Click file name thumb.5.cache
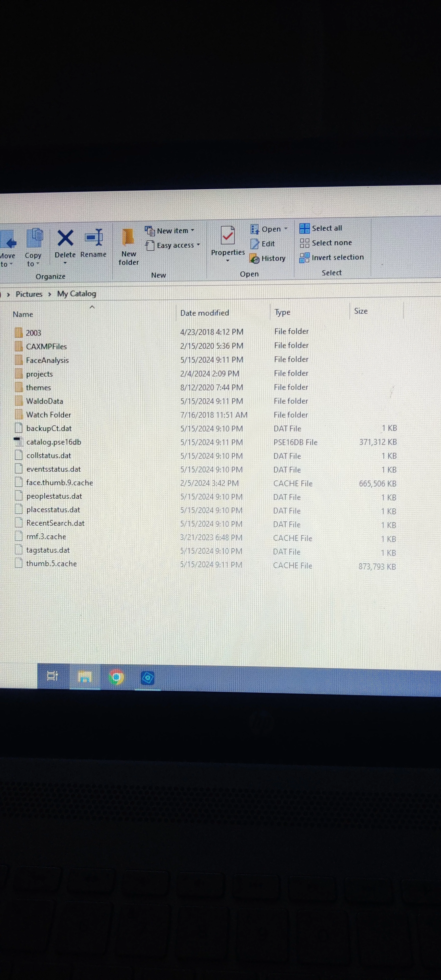 [x=51, y=564]
